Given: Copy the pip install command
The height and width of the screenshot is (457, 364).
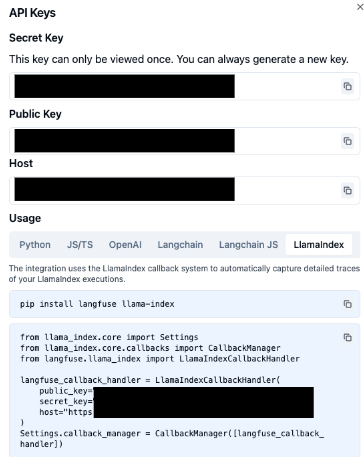Looking at the screenshot, I should pos(348,304).
